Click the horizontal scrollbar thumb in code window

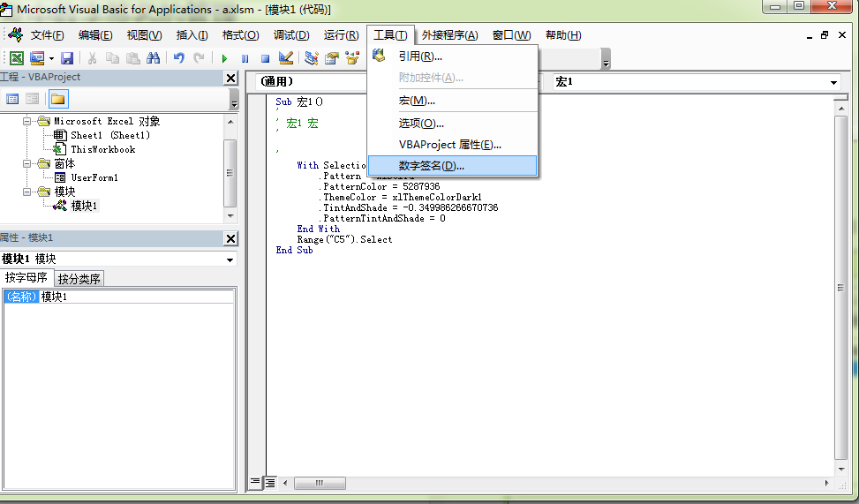[x=320, y=483]
